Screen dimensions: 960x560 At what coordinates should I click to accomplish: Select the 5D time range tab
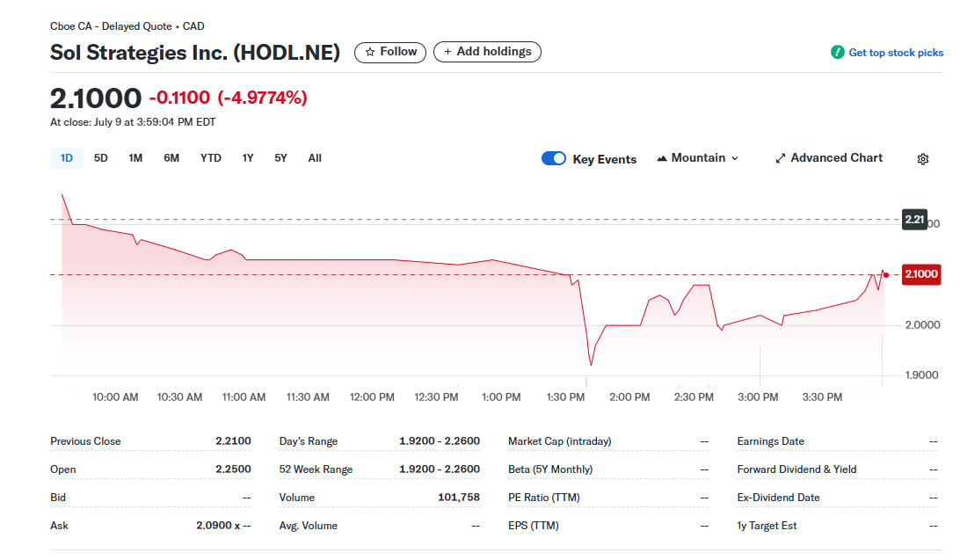click(x=101, y=158)
